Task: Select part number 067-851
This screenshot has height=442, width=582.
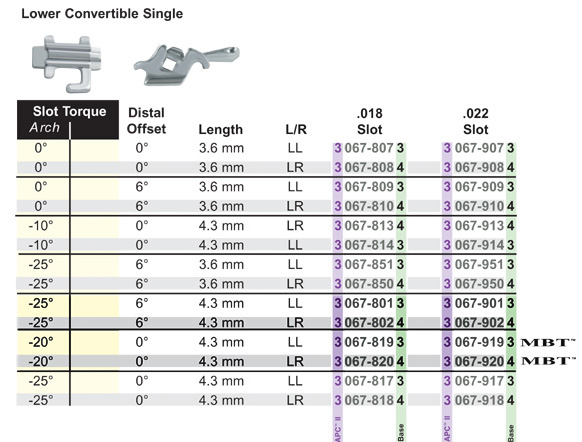Action: tap(369, 265)
